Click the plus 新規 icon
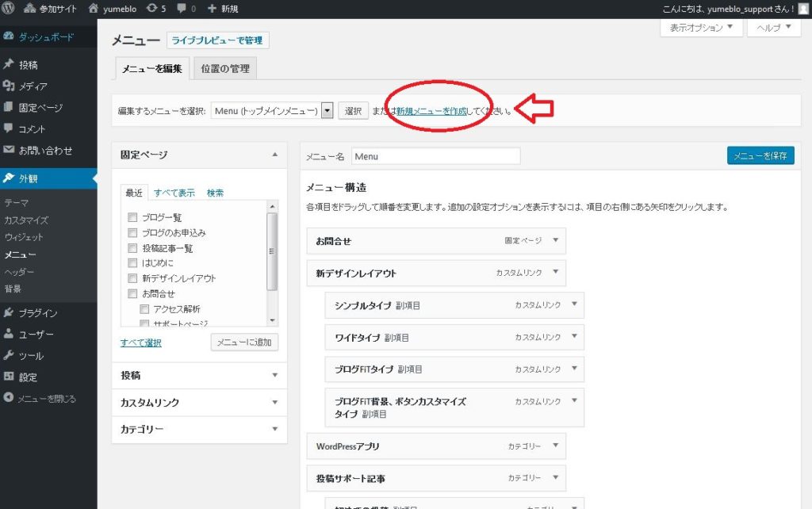This screenshot has height=509, width=812. (212, 8)
